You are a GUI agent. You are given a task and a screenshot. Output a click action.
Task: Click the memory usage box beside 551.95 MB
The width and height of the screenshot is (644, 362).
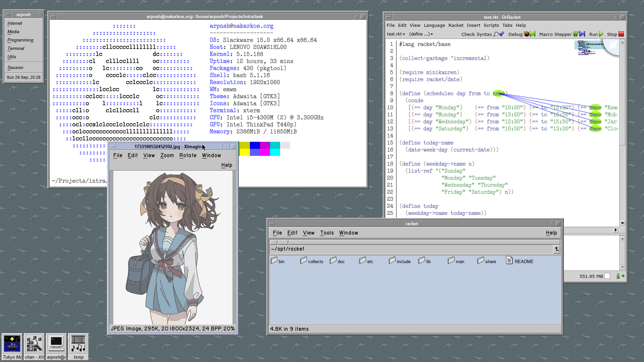607,276
